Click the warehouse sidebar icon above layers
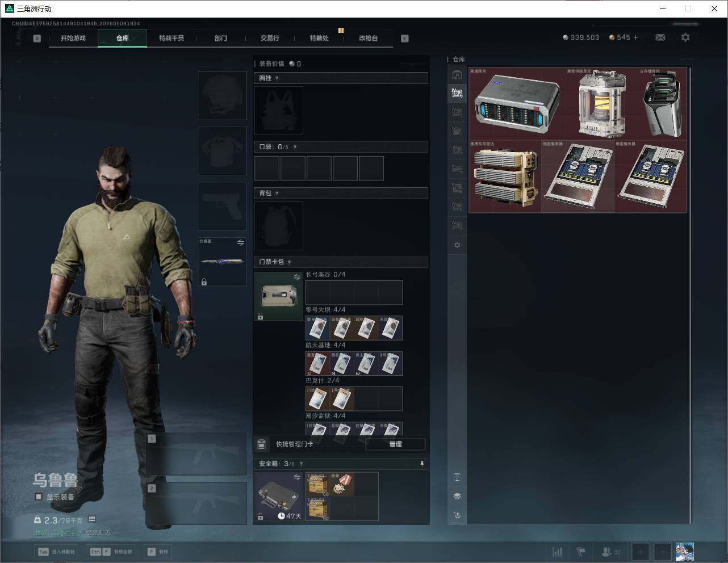 (457, 477)
